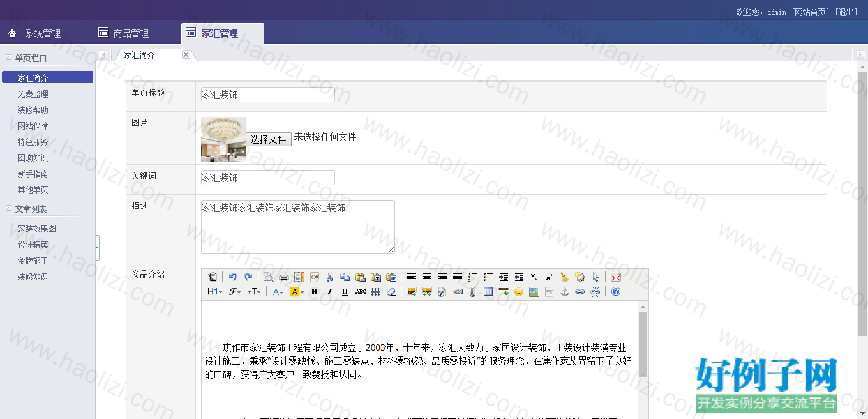Toggle editor fullscreen mode
The width and height of the screenshot is (868, 419).
click(x=616, y=277)
